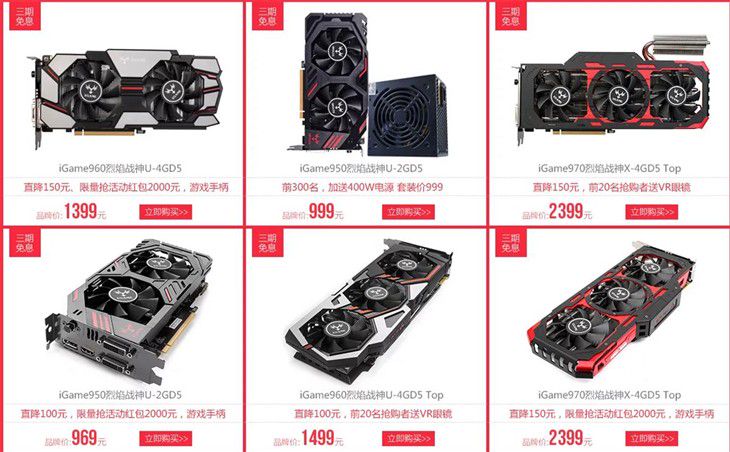The width and height of the screenshot is (730, 452).
Task: Click 立即购买 for the 1399元 iGame960 card
Action: [166, 212]
